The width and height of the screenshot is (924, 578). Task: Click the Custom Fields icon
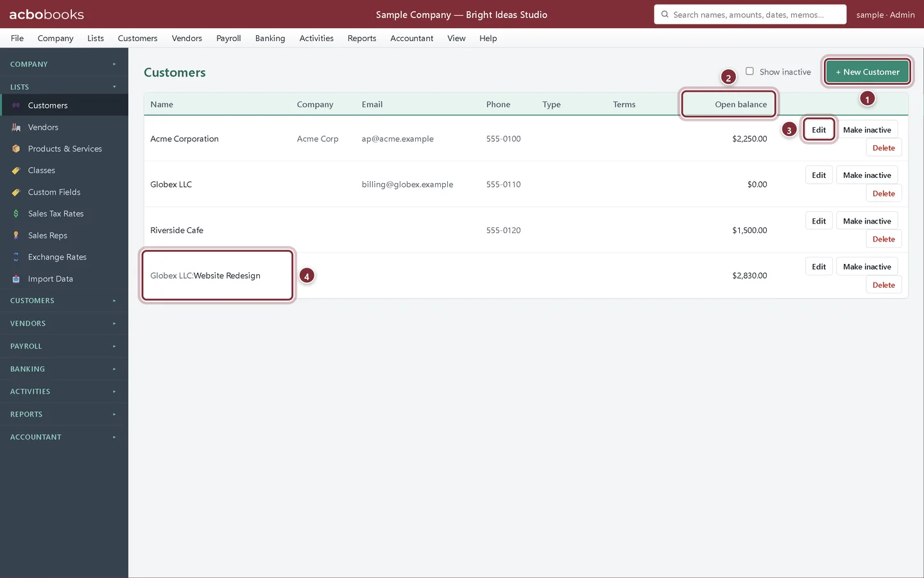[16, 192]
